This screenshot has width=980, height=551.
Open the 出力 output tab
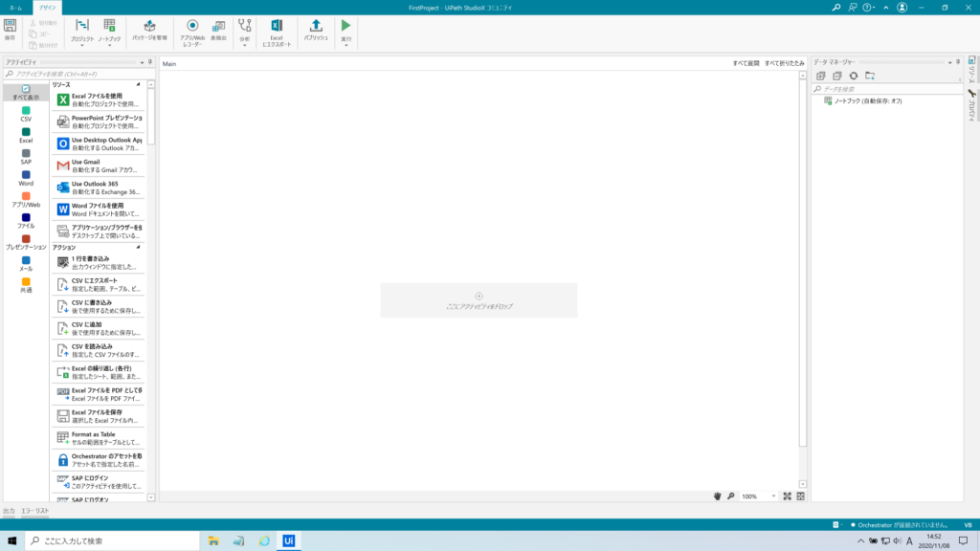click(x=9, y=511)
